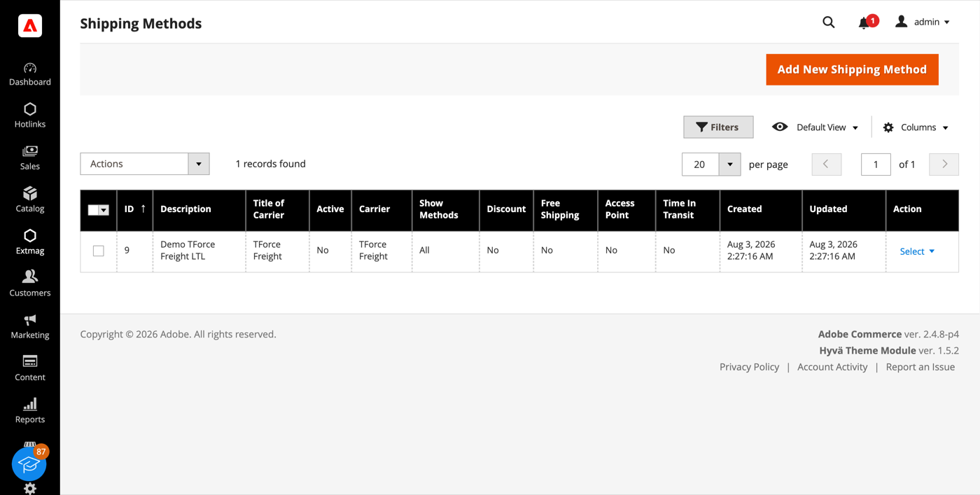The height and width of the screenshot is (495, 980).
Task: Open the Account Activity link
Action: [x=832, y=367]
